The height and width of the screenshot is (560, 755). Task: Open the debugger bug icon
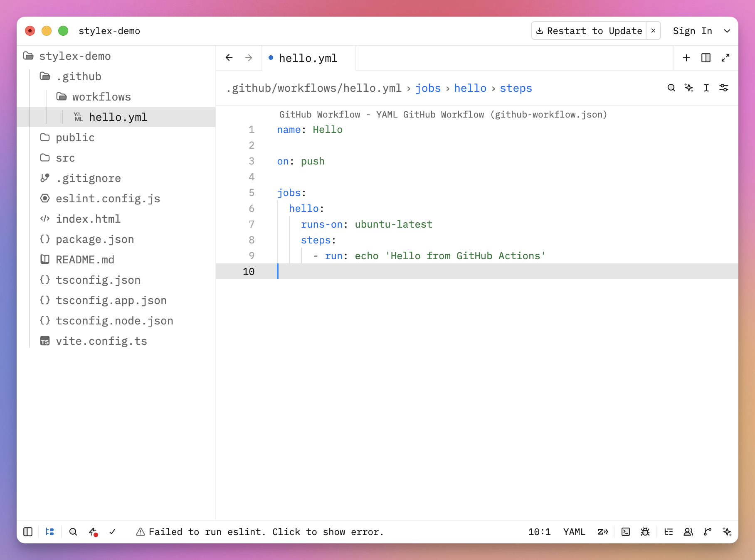(645, 532)
